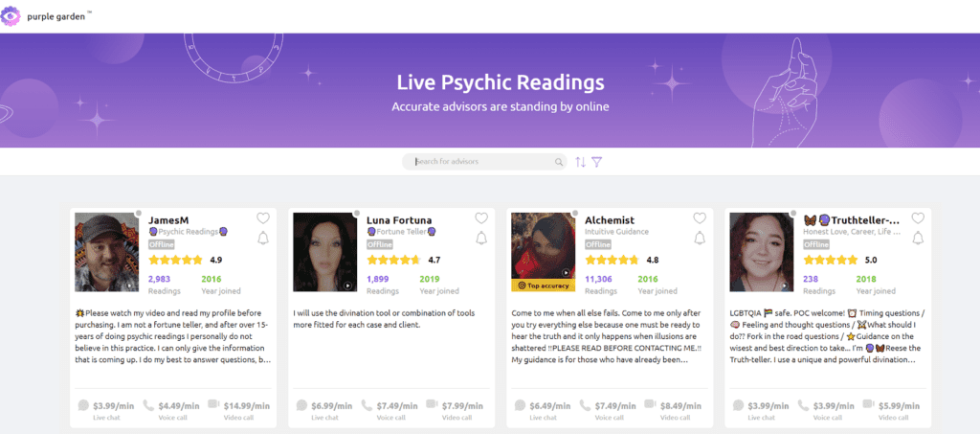Enable notification bell for Truthteller
The height and width of the screenshot is (434, 980).
pyautogui.click(x=918, y=238)
